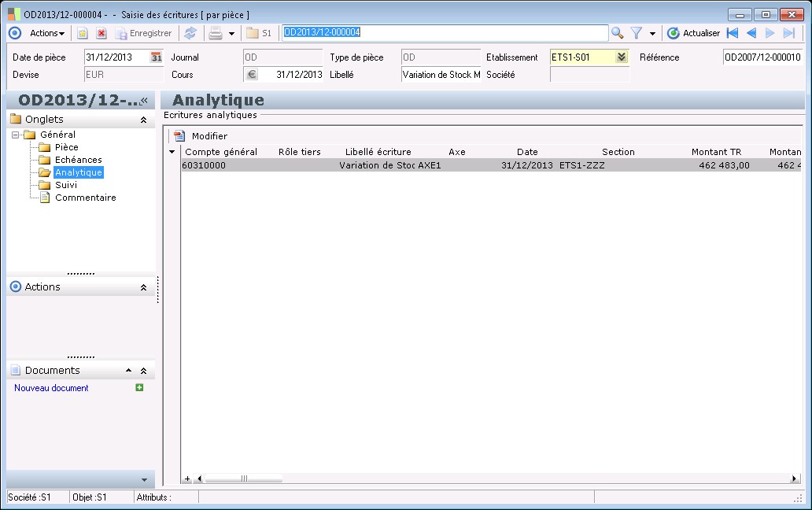
Task: Open the Commentaire tab
Action: coord(86,198)
